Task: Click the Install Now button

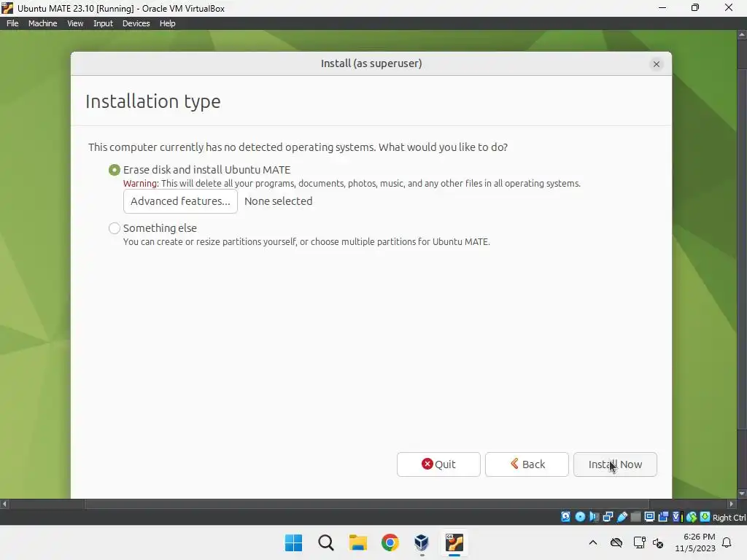Action: [x=615, y=464]
